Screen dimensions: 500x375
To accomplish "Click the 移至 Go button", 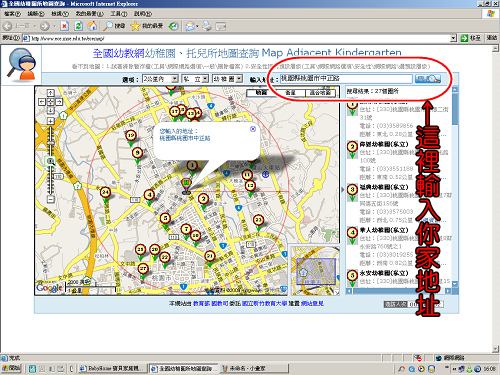I will click(471, 38).
